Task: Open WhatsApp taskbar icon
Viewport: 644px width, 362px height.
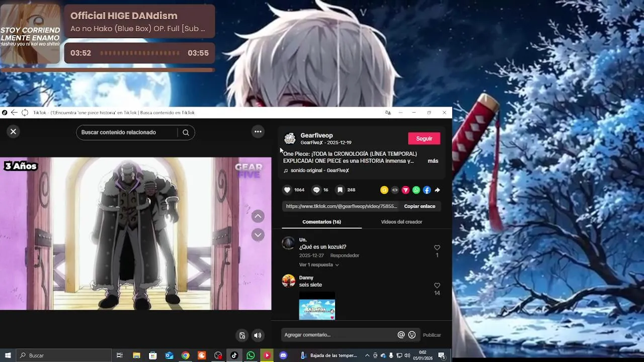Action: click(x=251, y=355)
